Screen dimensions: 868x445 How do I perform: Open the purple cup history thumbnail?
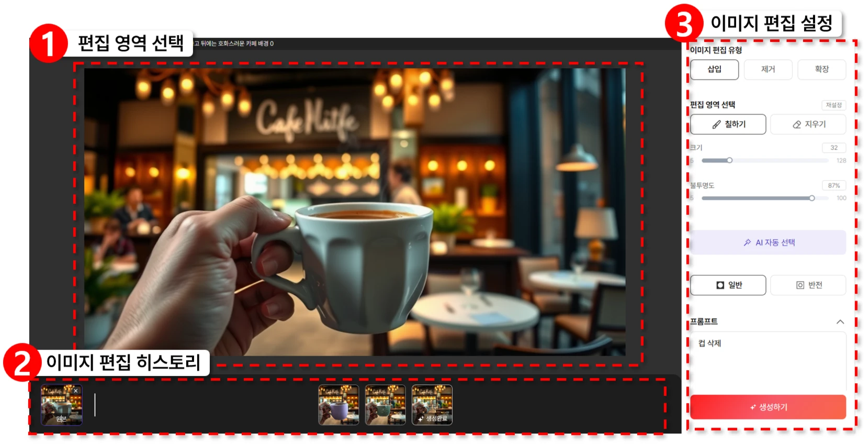coord(339,405)
